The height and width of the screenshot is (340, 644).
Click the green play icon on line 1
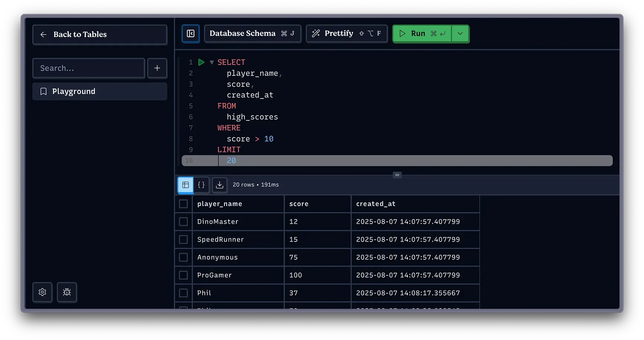[x=201, y=62]
